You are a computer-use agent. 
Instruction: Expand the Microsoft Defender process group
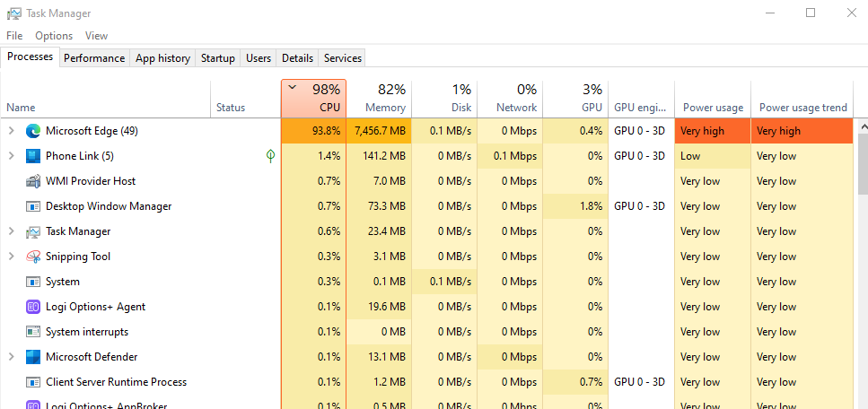(11, 357)
